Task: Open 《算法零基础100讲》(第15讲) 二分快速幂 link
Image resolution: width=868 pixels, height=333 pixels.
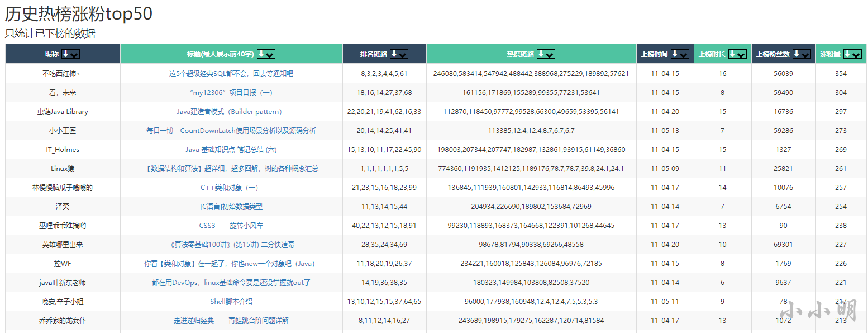Action: [231, 245]
